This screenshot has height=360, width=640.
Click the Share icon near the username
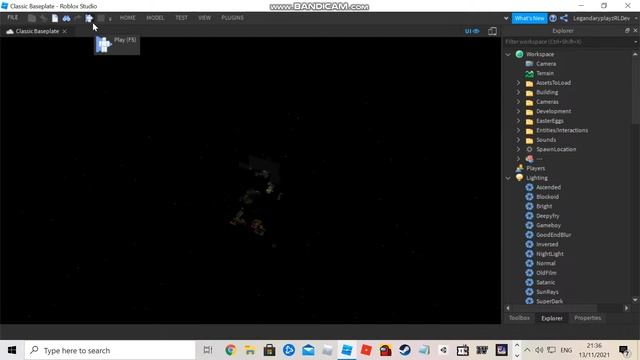point(564,18)
